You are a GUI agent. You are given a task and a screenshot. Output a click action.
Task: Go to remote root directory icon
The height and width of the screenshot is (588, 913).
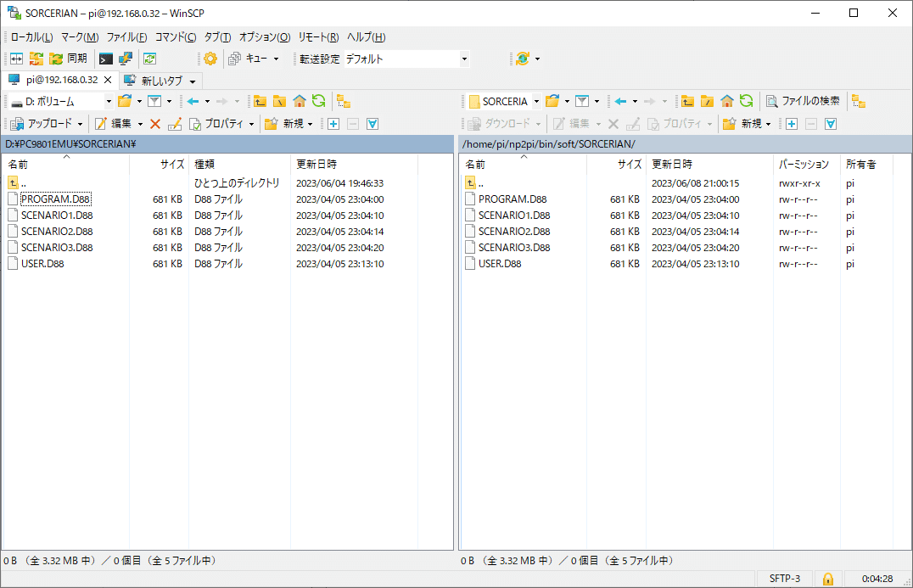(x=707, y=101)
